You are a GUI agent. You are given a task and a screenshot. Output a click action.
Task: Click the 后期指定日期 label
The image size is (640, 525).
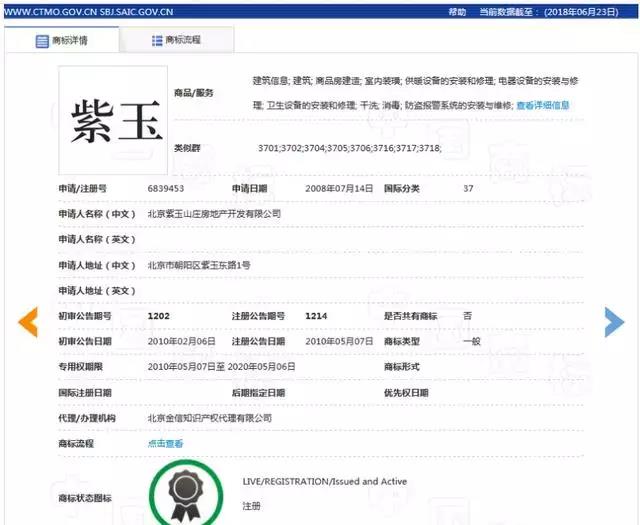click(x=258, y=393)
